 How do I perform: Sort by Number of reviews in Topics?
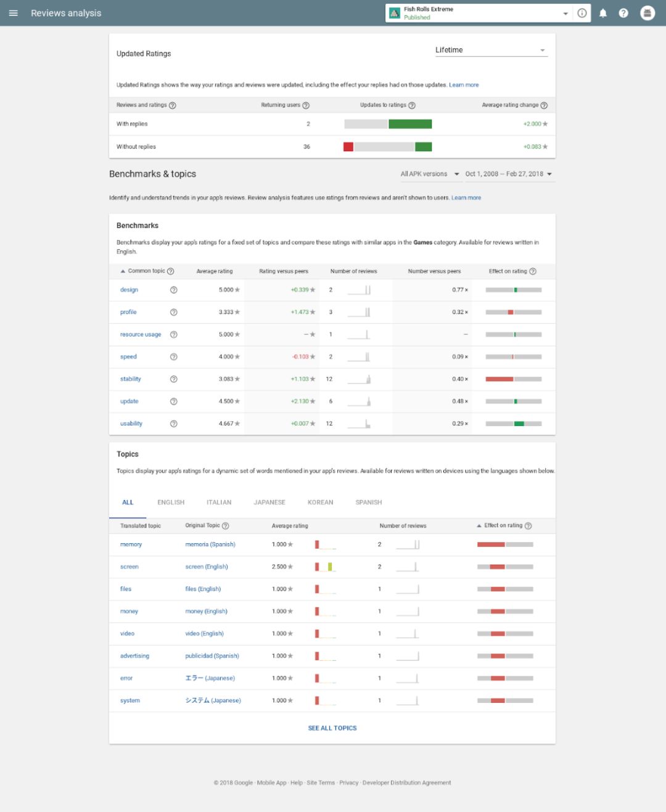403,526
